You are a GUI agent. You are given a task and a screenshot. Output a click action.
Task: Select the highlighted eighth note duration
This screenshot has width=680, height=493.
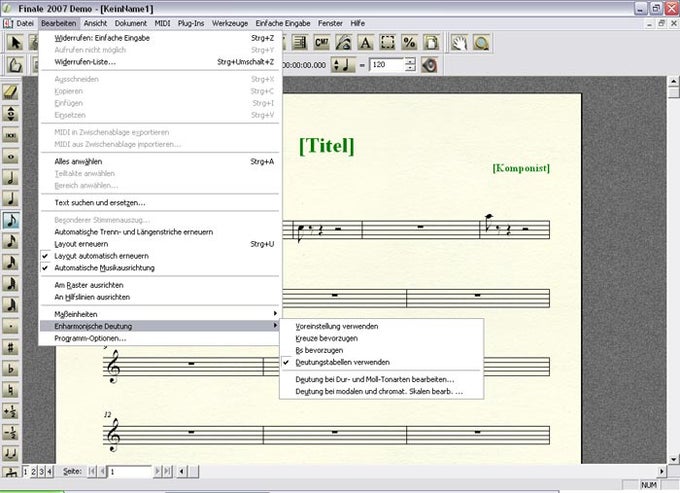point(10,220)
